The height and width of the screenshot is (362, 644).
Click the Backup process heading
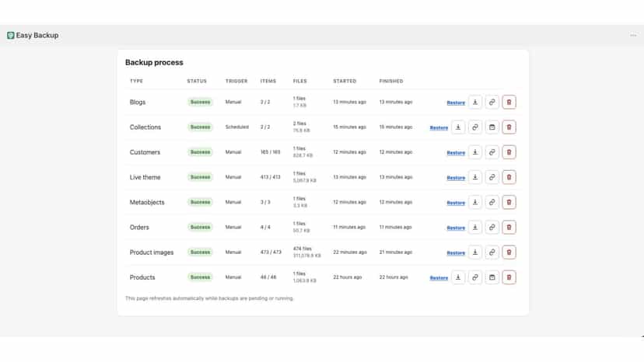[x=154, y=62]
